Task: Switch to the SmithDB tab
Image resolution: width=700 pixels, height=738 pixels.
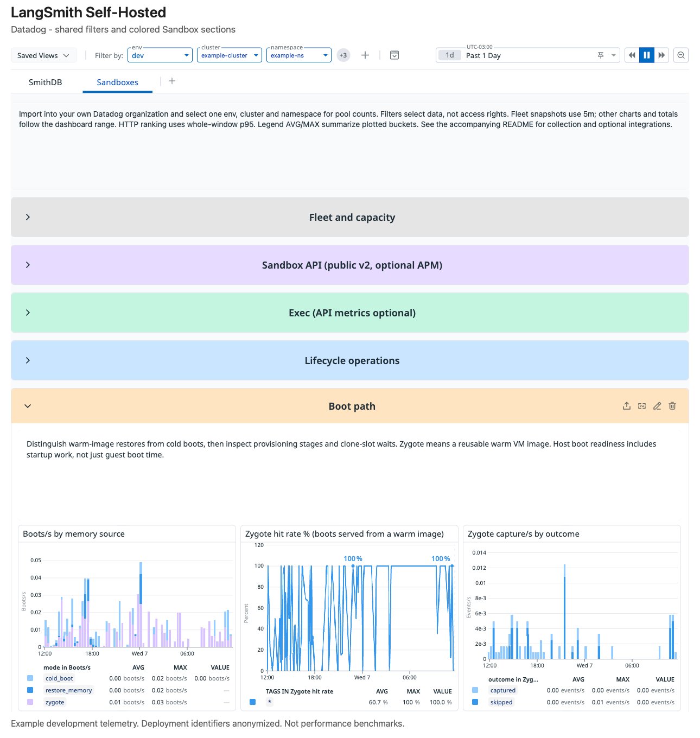Action: click(46, 82)
